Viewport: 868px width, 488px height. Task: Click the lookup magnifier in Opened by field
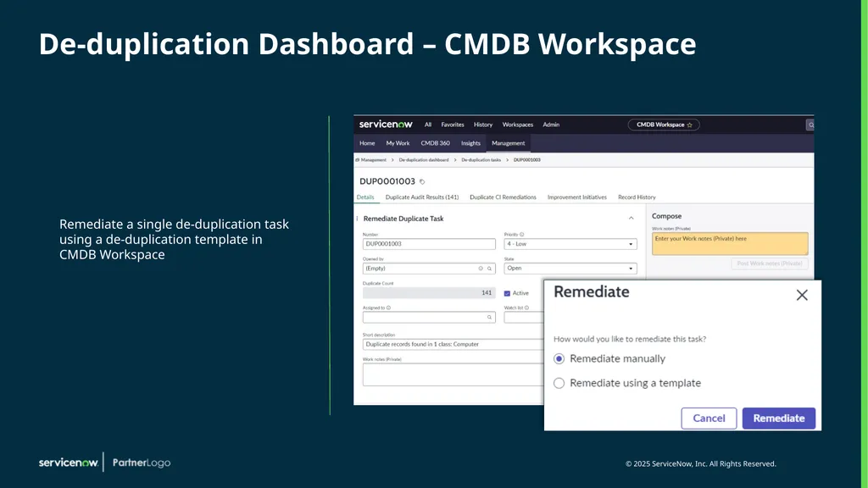pos(489,269)
